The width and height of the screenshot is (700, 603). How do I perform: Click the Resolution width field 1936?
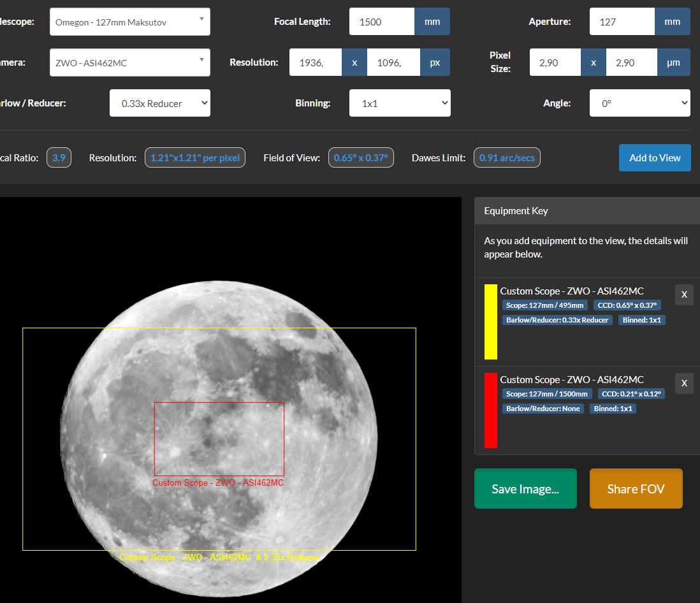click(316, 62)
